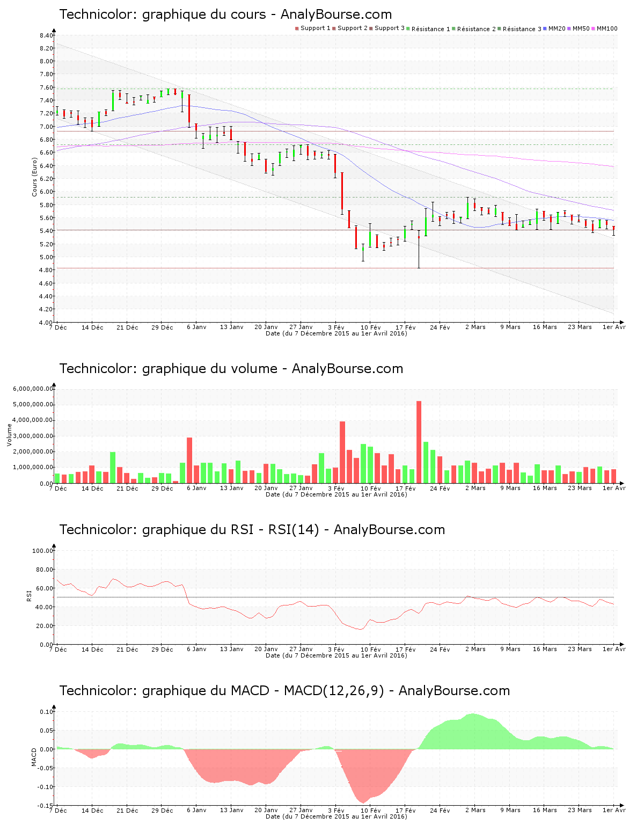
Task: Select the 'Support 2' legend label
Action: pyautogui.click(x=353, y=28)
